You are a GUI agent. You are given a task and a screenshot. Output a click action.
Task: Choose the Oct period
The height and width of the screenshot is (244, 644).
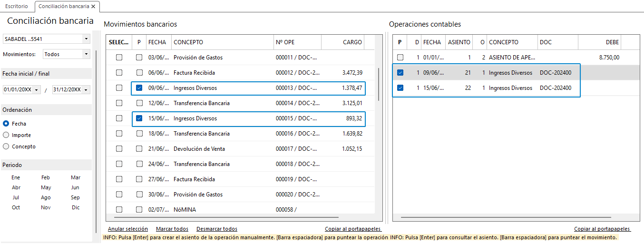click(16, 207)
